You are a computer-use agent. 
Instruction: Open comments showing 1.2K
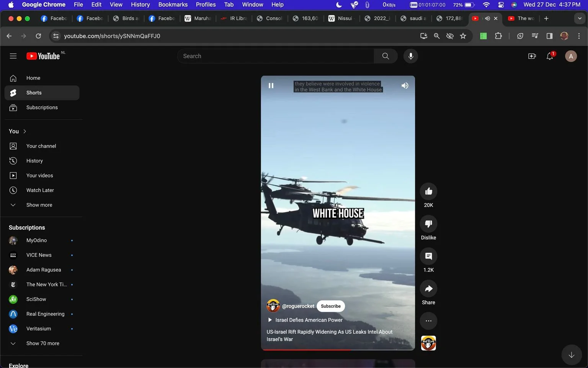[428, 256]
